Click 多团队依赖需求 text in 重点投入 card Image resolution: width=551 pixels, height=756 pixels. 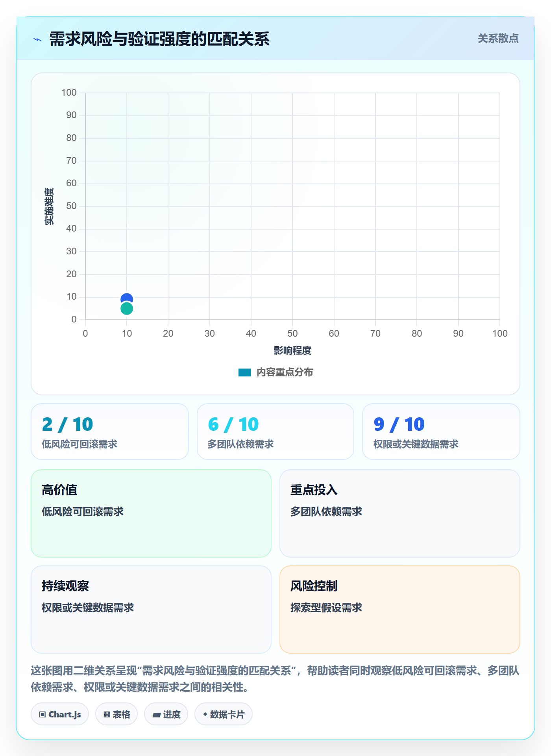[326, 511]
